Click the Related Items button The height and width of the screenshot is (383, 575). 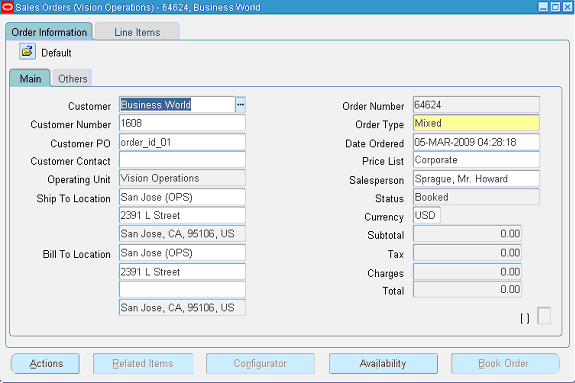pyautogui.click(x=143, y=364)
